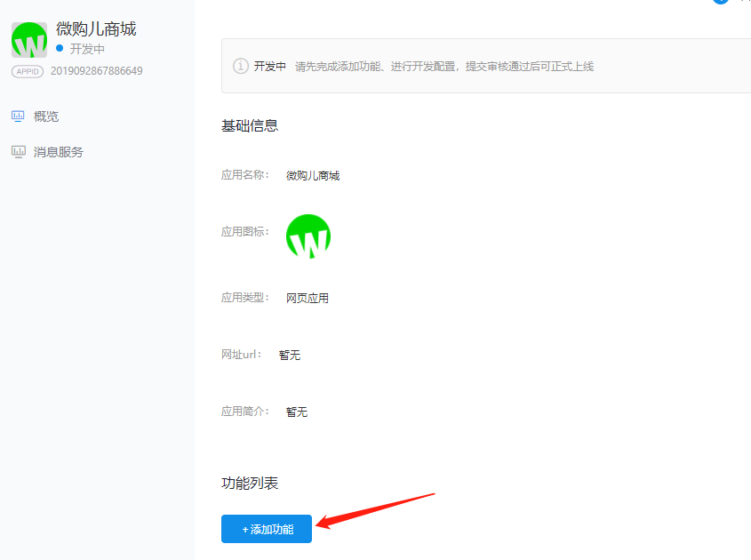Screen dimensions: 751x560
Task: Click the banner notice text 请先完成添加功能
Action: pyautogui.click(x=338, y=66)
